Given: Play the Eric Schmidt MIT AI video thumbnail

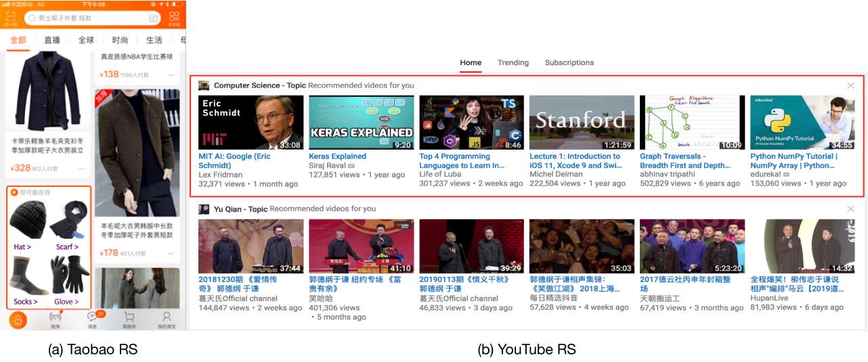Looking at the screenshot, I should [251, 122].
